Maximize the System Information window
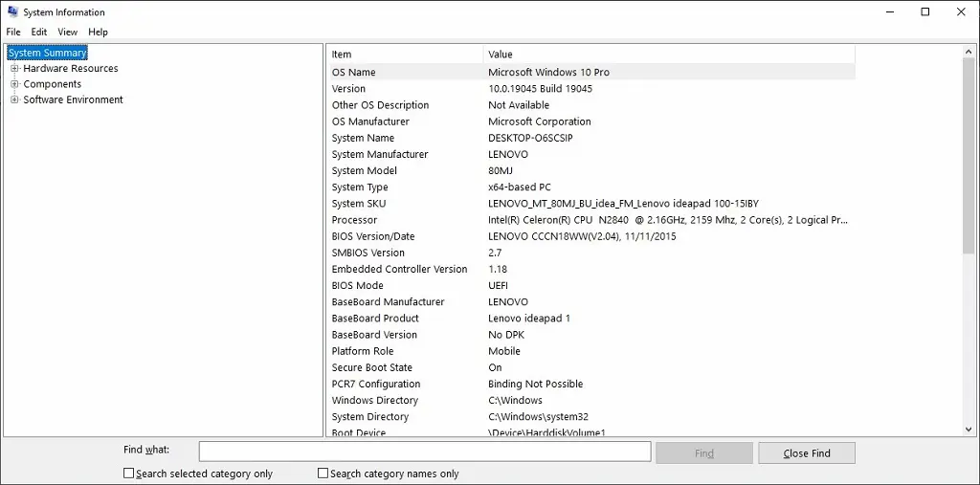This screenshot has width=980, height=485. coord(924,12)
